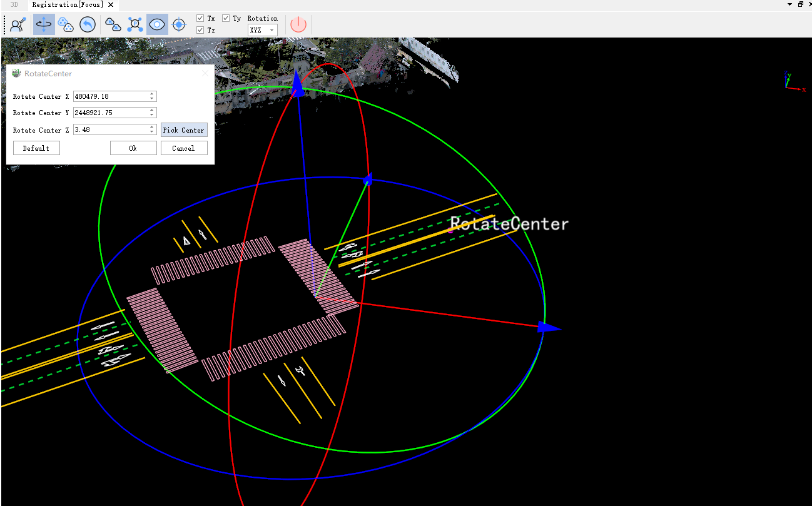Switch to the 3D tab

(x=14, y=4)
